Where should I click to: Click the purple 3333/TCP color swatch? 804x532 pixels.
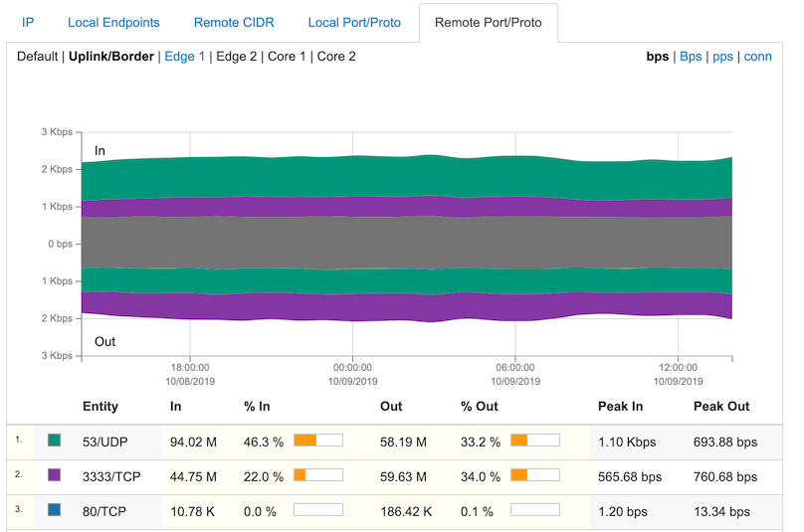coord(55,475)
